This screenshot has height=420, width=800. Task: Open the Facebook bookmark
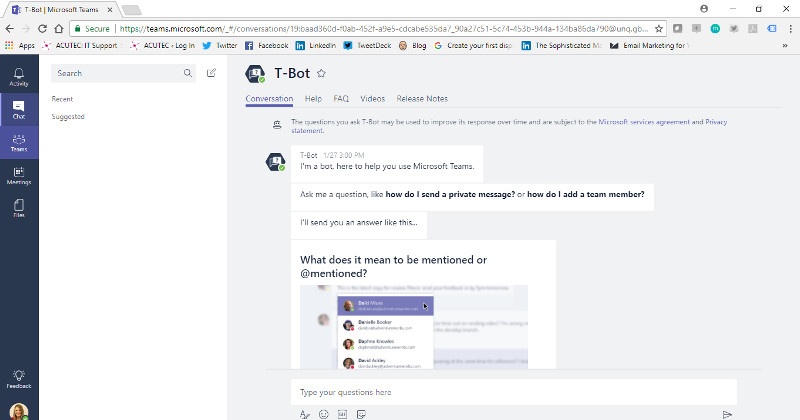266,45
